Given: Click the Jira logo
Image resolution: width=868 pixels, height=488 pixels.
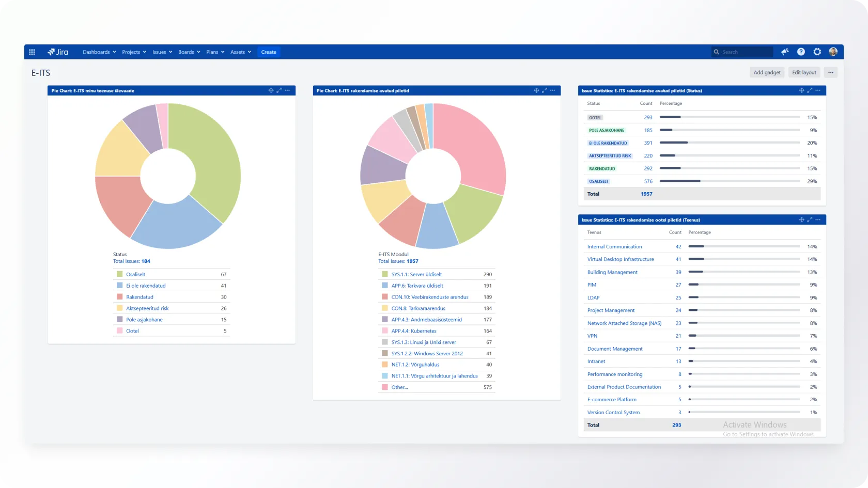Looking at the screenshot, I should [58, 52].
